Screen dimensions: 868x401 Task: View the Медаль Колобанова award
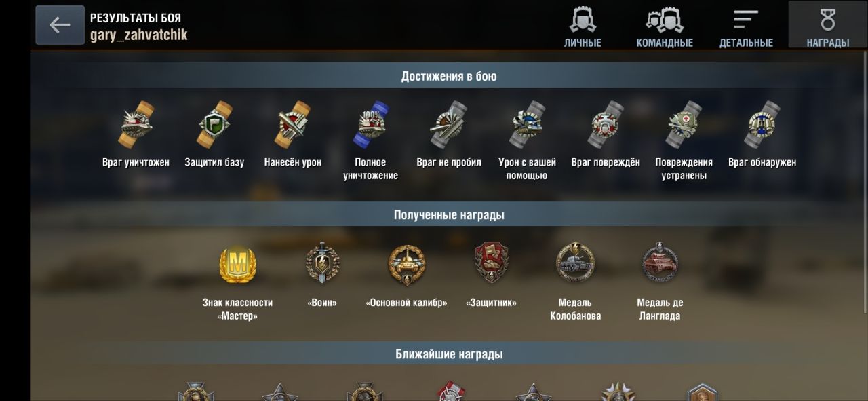coord(575,262)
